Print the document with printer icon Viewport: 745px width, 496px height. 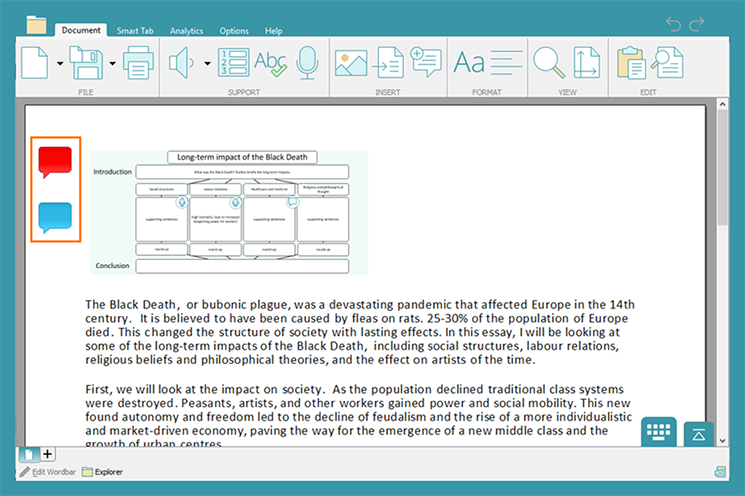tap(138, 62)
